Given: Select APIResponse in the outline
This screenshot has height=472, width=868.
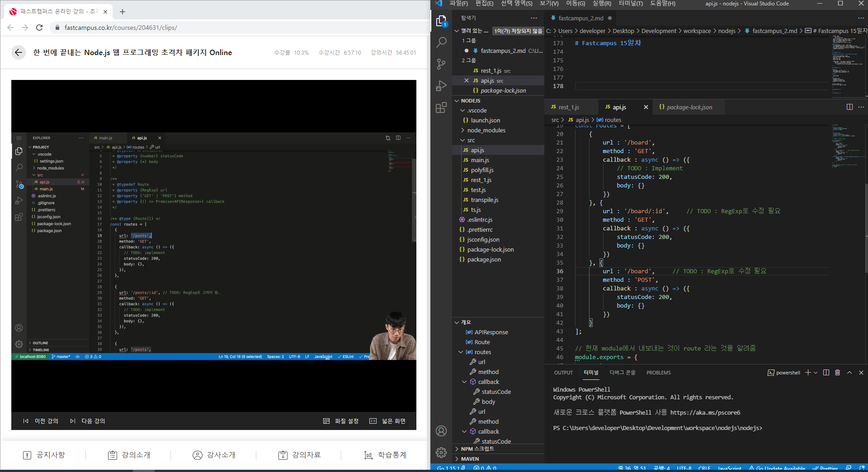Looking at the screenshot, I should (498, 332).
